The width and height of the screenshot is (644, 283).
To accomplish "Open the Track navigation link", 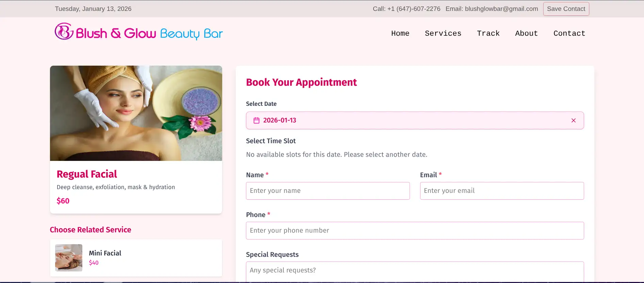I will point(488,33).
